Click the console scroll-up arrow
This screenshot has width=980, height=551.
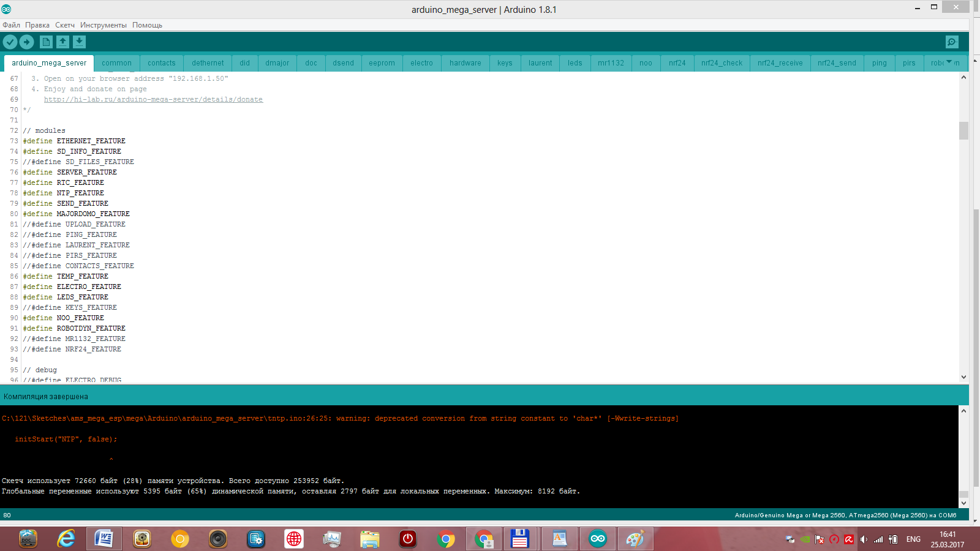(963, 411)
